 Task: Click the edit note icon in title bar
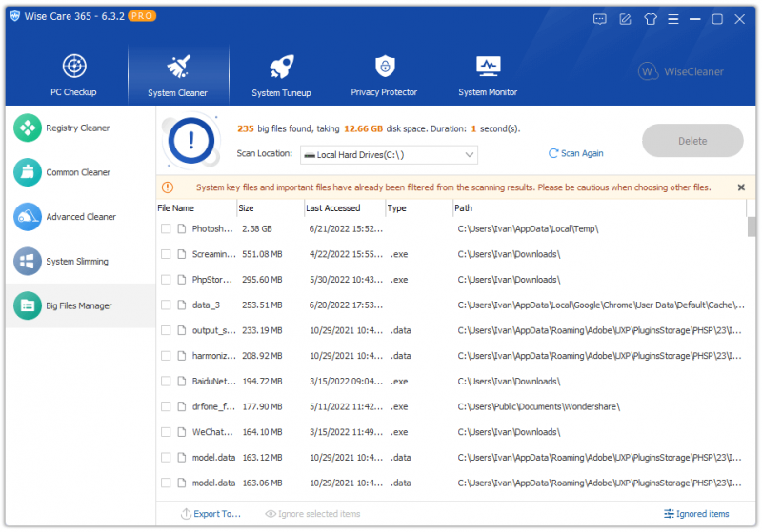click(x=626, y=19)
